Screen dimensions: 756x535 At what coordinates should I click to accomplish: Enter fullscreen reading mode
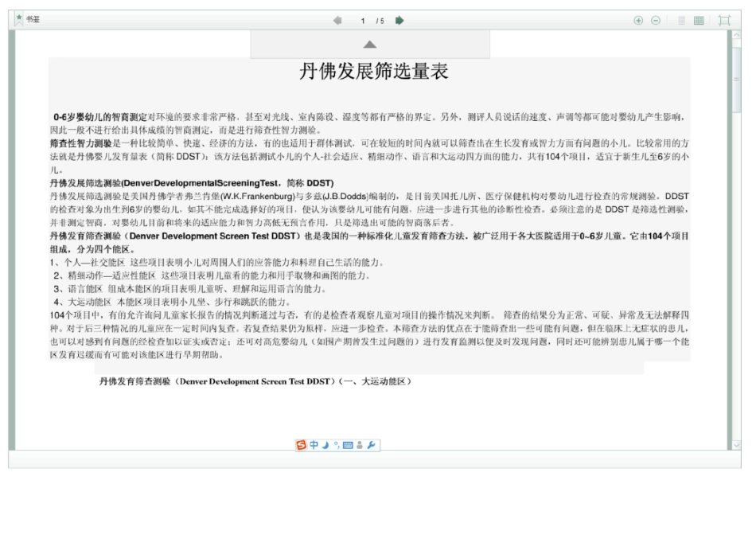[724, 21]
